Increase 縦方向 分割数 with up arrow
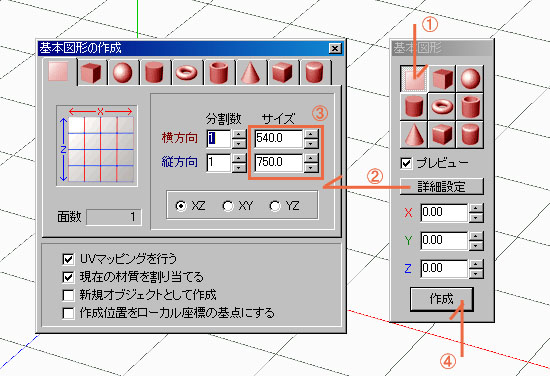The width and height of the screenshot is (550, 376). (239, 158)
